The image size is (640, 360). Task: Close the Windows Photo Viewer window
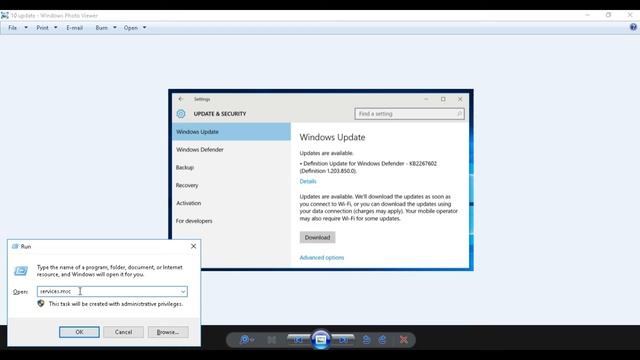tap(630, 15)
